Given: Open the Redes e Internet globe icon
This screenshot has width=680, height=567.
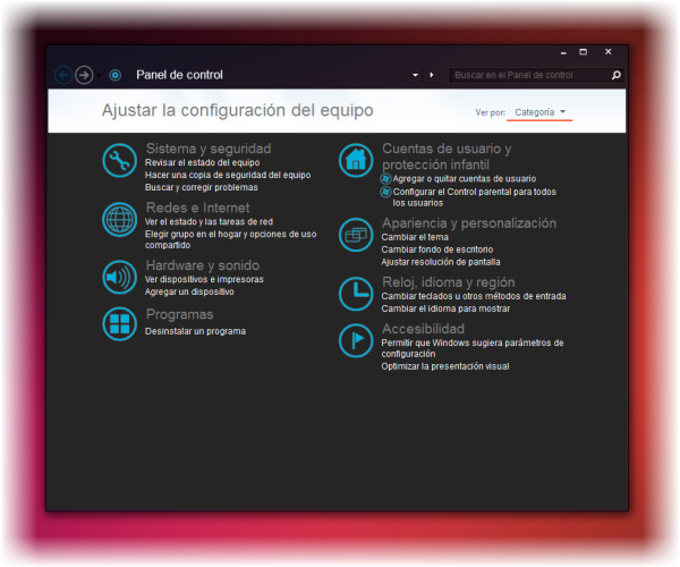Looking at the screenshot, I should 120,220.
